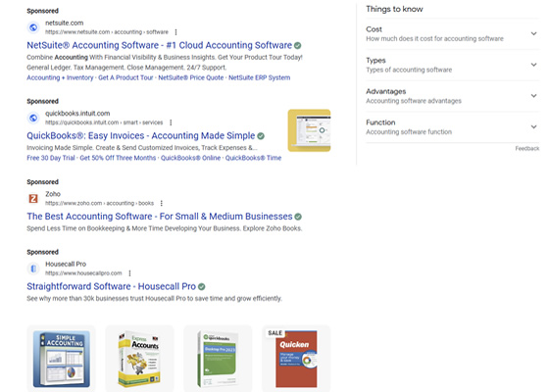Click the Housecall Pro site name
This screenshot has height=392, width=549.
tap(66, 264)
